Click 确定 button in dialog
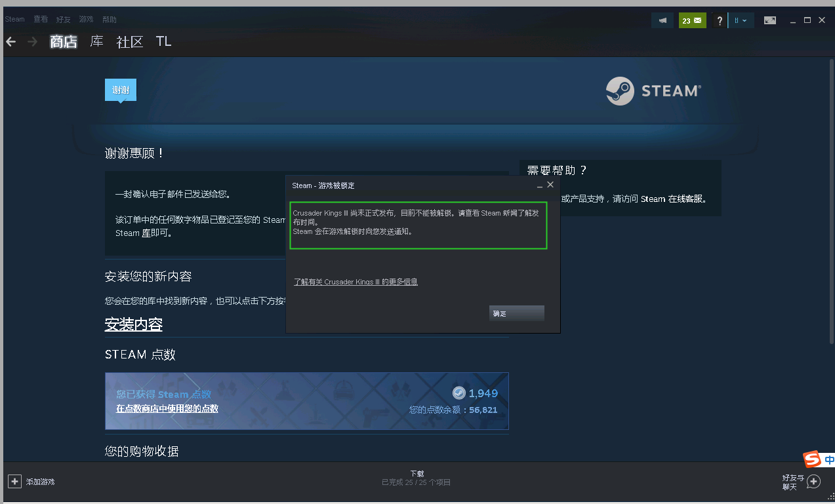The height and width of the screenshot is (504, 835). click(517, 313)
